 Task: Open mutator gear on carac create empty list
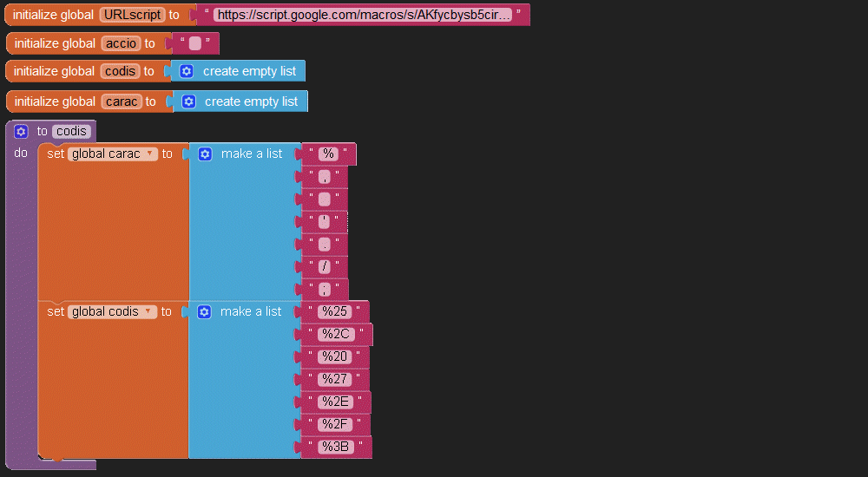(188, 101)
